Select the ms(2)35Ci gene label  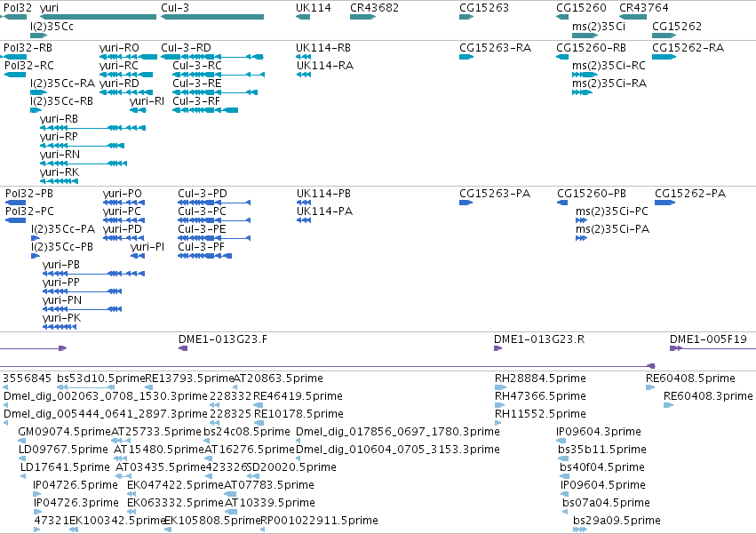click(599, 27)
